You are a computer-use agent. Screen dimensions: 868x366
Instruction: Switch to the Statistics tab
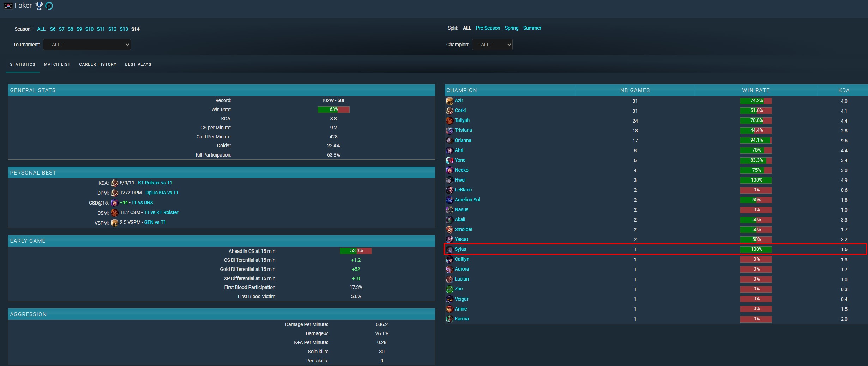tap(23, 64)
